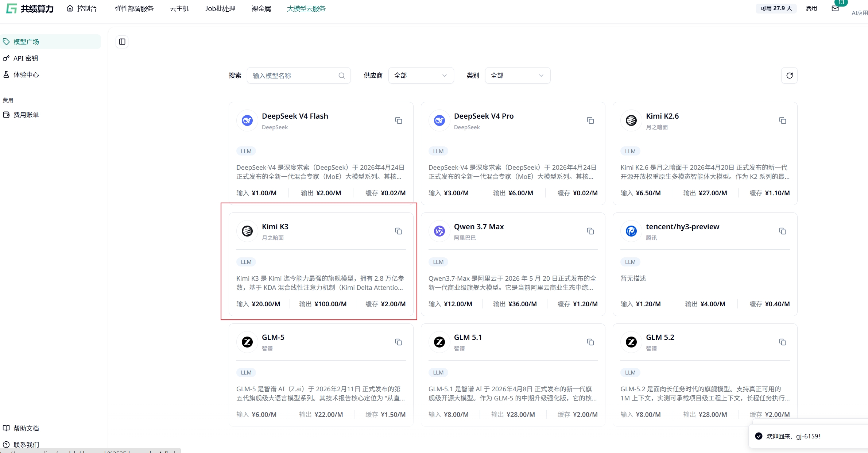Screen dimensions: 868x453
Task: Click 联系我们 in the sidebar
Action: pyautogui.click(x=26, y=445)
